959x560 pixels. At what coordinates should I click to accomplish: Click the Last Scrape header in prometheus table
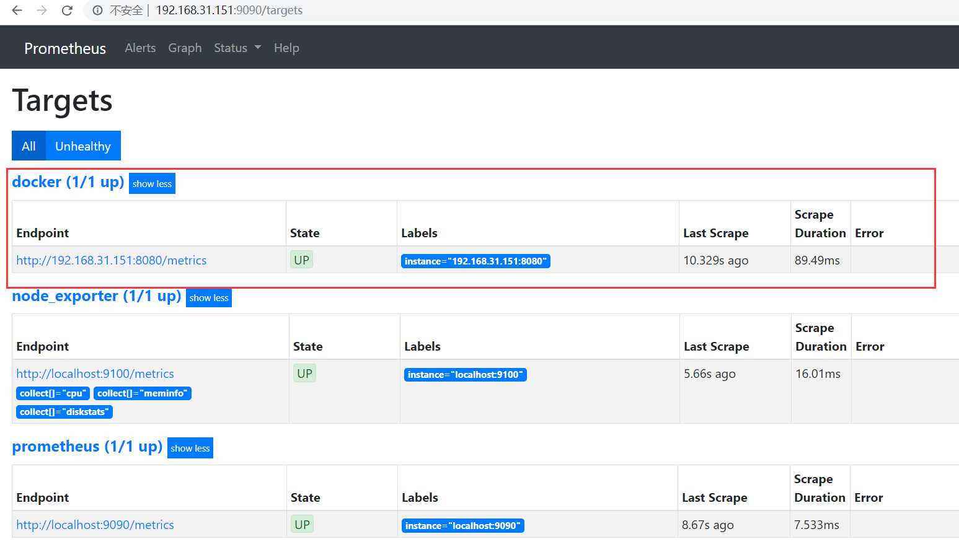pyautogui.click(x=715, y=497)
